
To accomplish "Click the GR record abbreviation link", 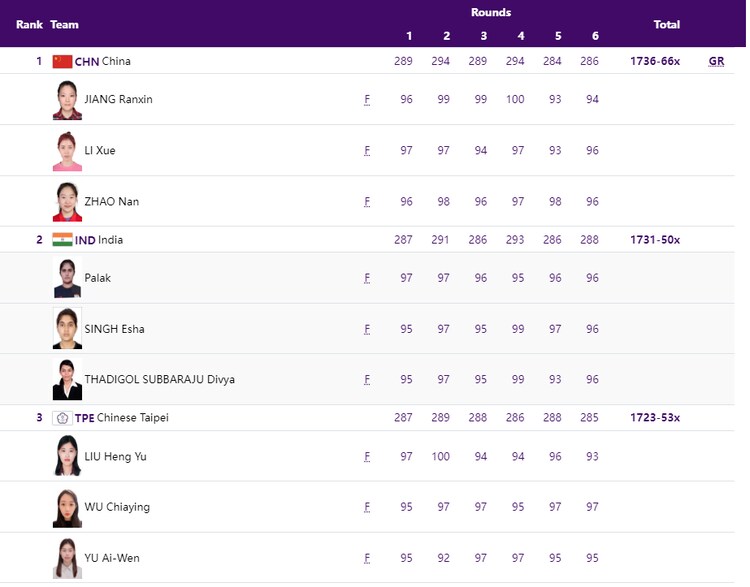I will pos(716,61).
